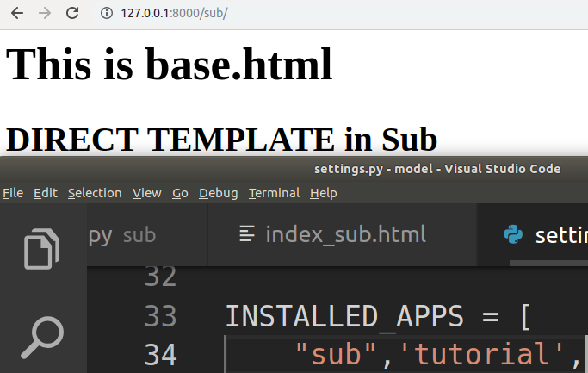The image size is (588, 373).
Task: Switch to the index_sub.html tab
Action: tap(342, 234)
